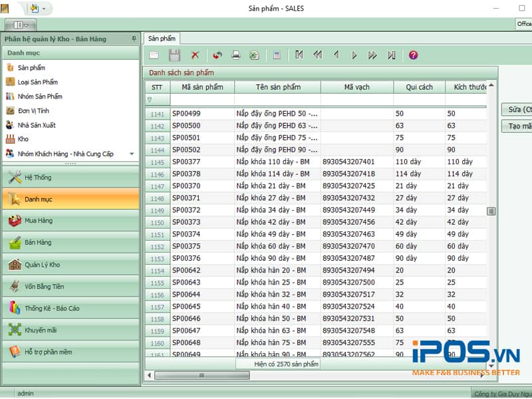Go to the last record
This screenshot has width=532, height=399.
(392, 55)
